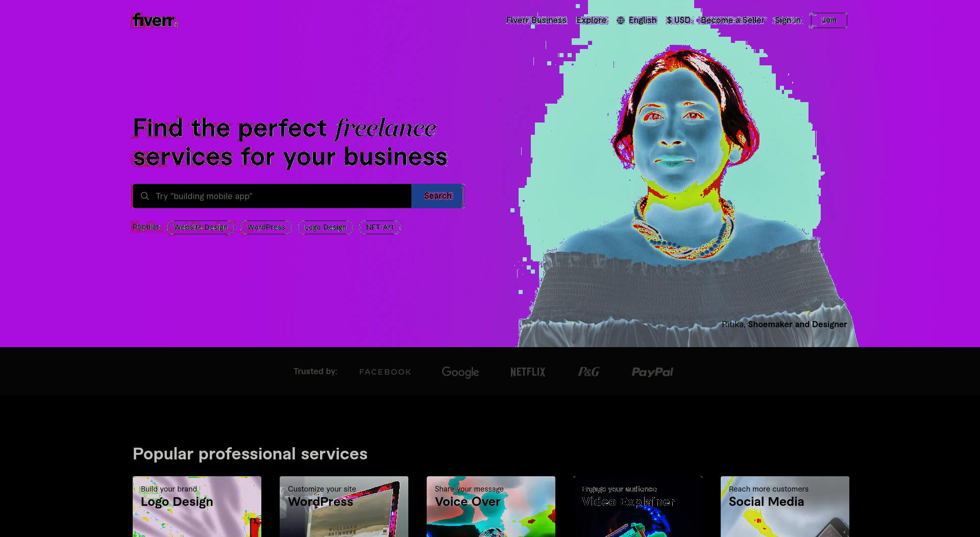980x537 pixels.
Task: Click the green Search button
Action: (x=438, y=196)
